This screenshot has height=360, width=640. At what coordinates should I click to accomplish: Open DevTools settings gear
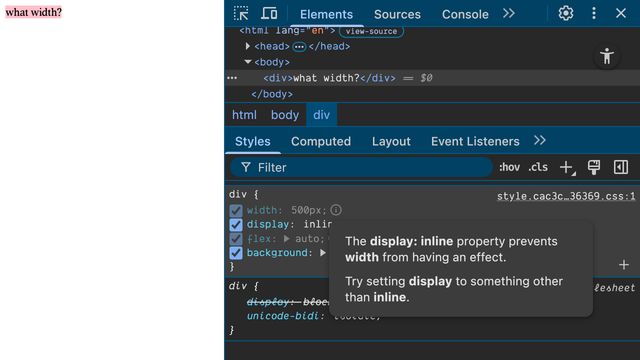pos(566,13)
